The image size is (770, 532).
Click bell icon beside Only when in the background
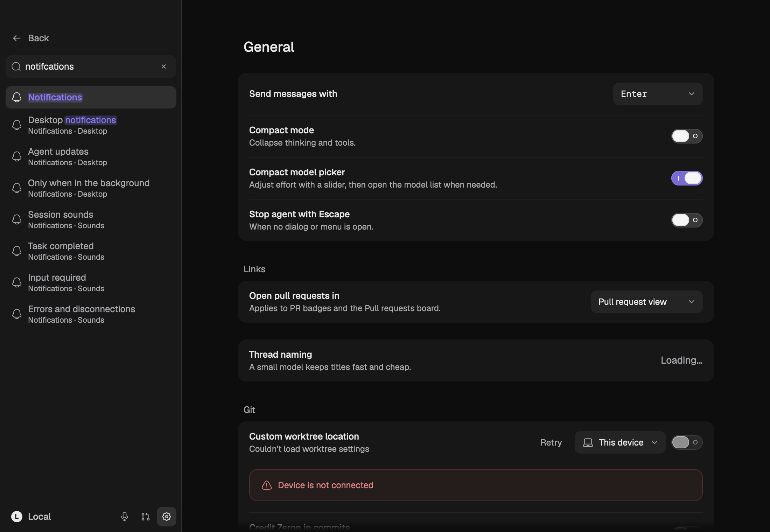17,188
